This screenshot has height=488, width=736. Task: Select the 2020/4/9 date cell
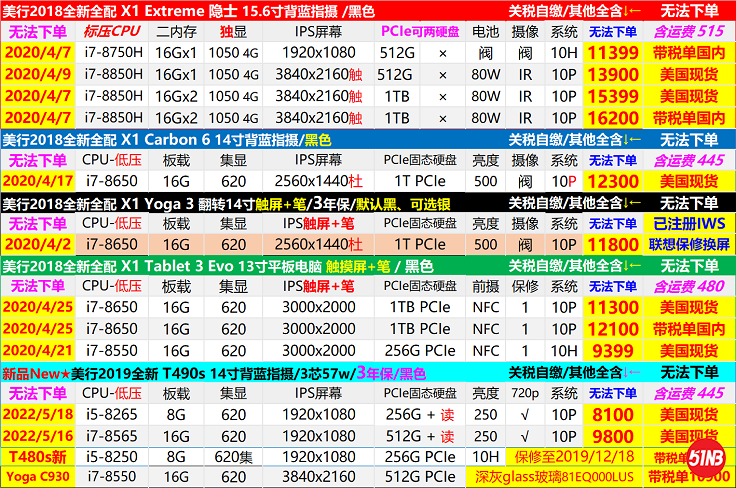tap(38, 74)
